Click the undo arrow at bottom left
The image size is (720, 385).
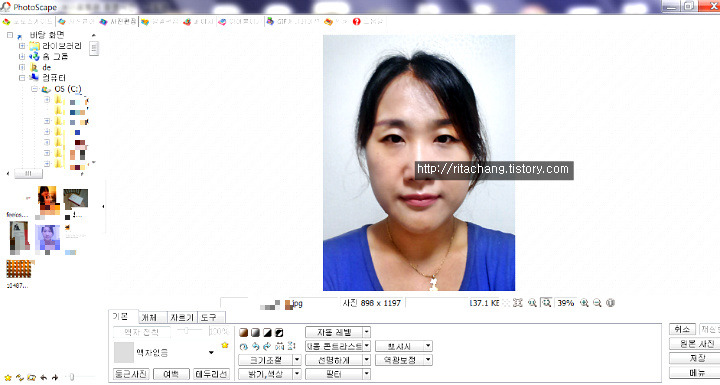click(x=44, y=378)
